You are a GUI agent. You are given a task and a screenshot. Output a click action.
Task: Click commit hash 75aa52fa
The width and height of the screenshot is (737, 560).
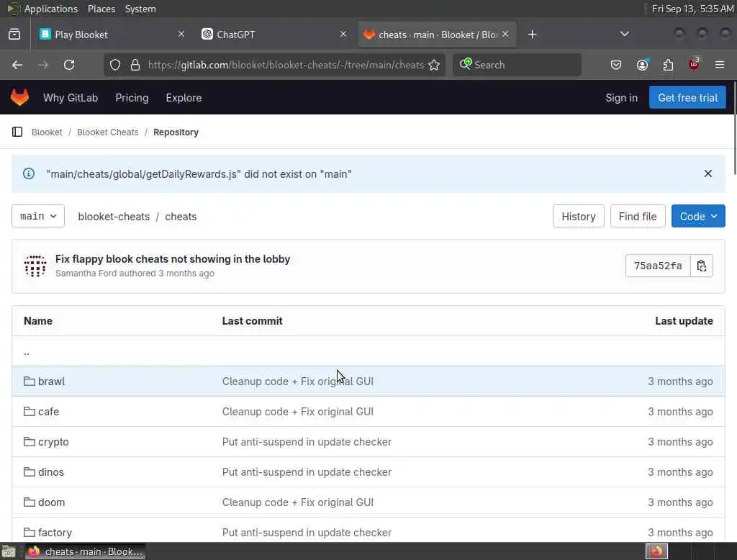(x=658, y=266)
